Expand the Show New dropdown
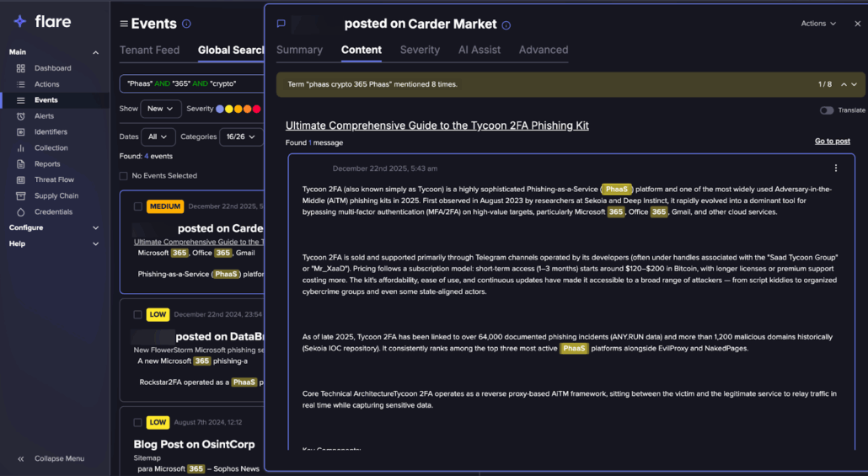868x476 pixels. 160,109
